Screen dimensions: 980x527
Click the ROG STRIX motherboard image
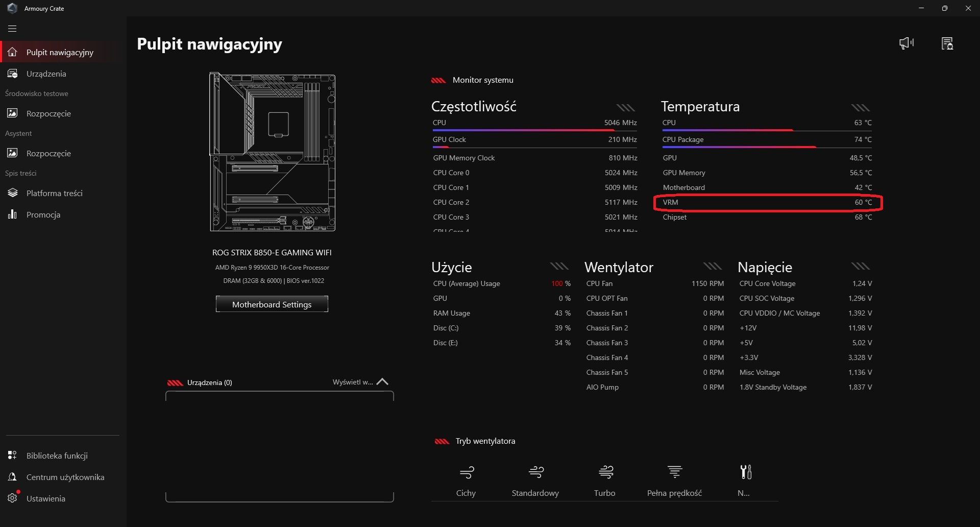point(272,152)
